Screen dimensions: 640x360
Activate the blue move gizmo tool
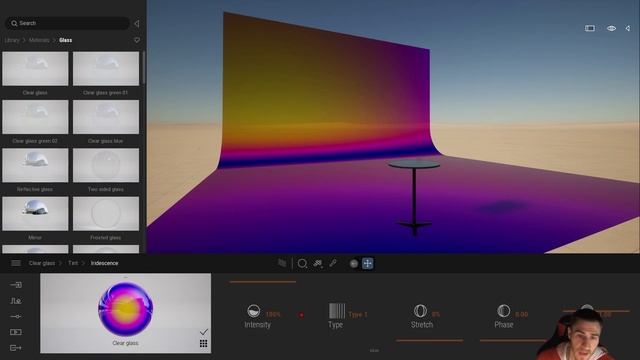(x=367, y=263)
